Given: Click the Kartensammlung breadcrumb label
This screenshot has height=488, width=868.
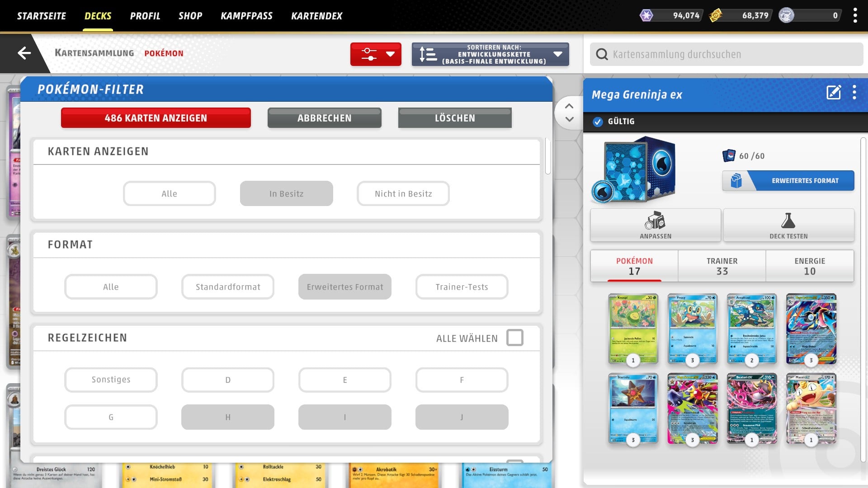Looking at the screenshot, I should tap(94, 53).
